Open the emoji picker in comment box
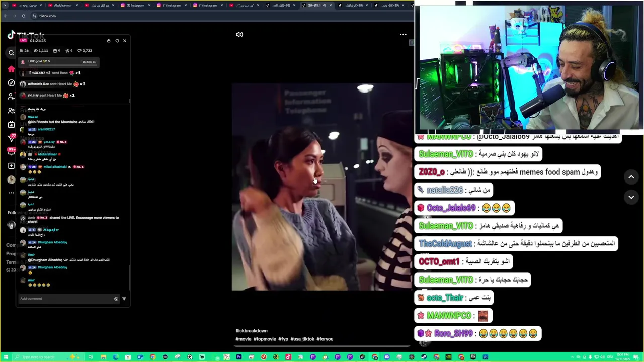Image resolution: width=644 pixels, height=362 pixels. [116, 299]
